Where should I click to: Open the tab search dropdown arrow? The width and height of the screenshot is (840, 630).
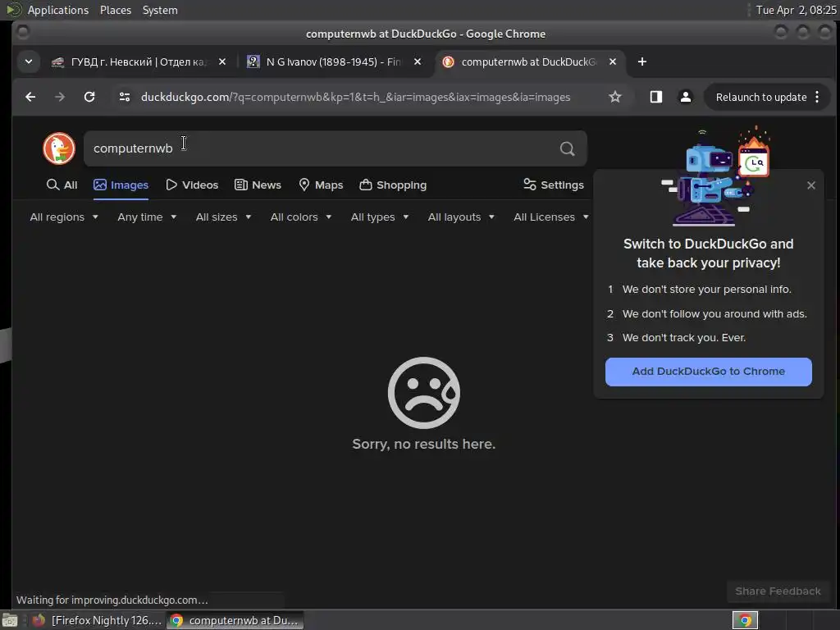29,62
